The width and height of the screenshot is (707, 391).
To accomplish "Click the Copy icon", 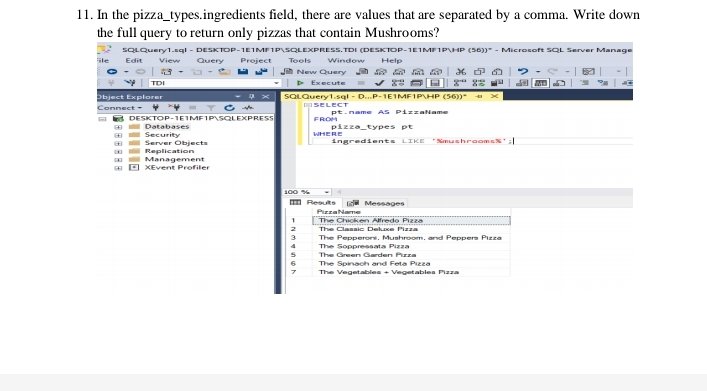I will click(x=479, y=71).
